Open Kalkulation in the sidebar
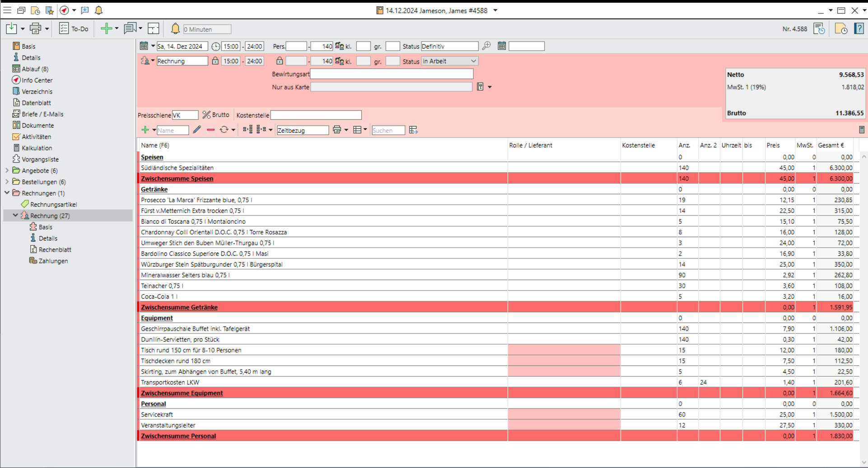Viewport: 868px width, 468px height. 37,148
